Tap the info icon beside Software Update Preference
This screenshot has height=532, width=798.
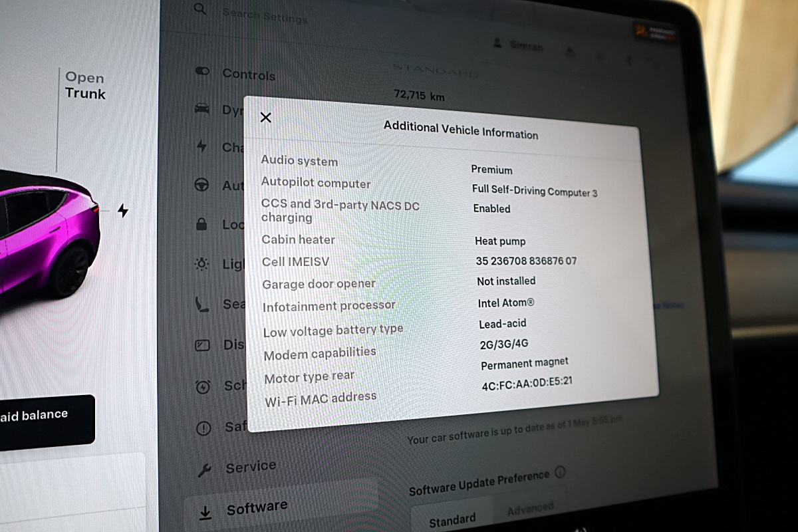coord(560,473)
